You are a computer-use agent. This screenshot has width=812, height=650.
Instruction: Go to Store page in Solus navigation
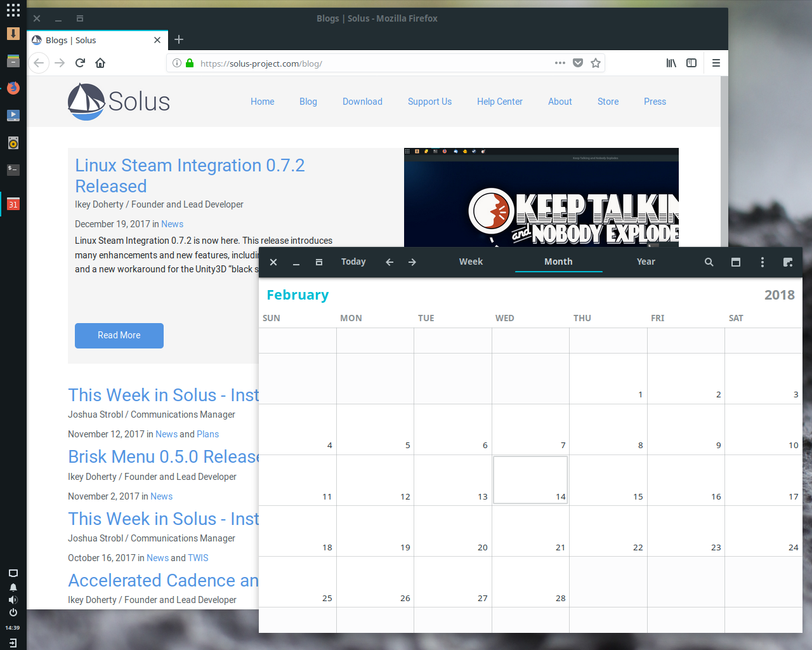coord(608,102)
